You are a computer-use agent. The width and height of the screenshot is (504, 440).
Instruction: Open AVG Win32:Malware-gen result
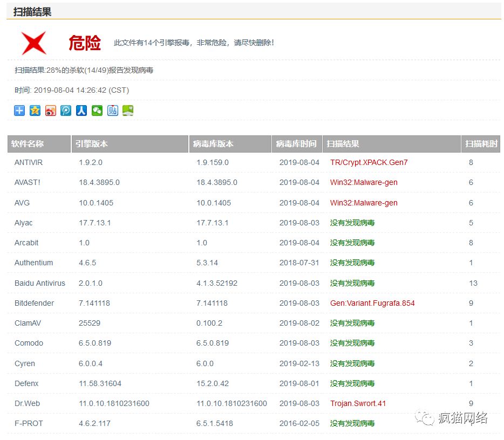(x=364, y=203)
